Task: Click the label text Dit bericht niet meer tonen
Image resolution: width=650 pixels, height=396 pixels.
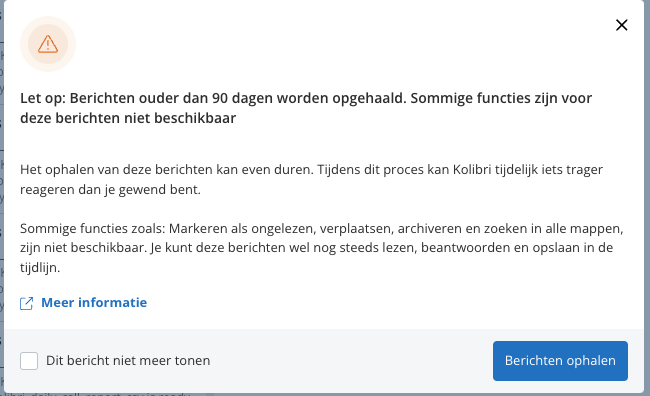Action: point(128,361)
